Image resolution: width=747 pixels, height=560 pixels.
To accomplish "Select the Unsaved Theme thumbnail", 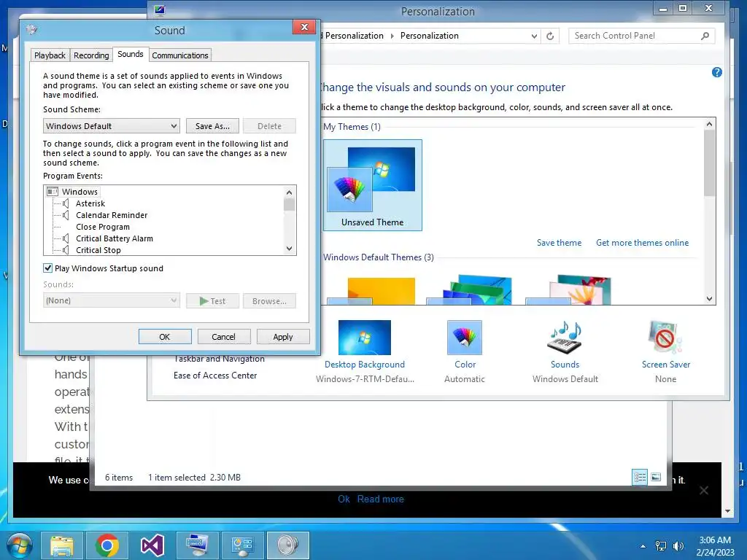I will (373, 185).
